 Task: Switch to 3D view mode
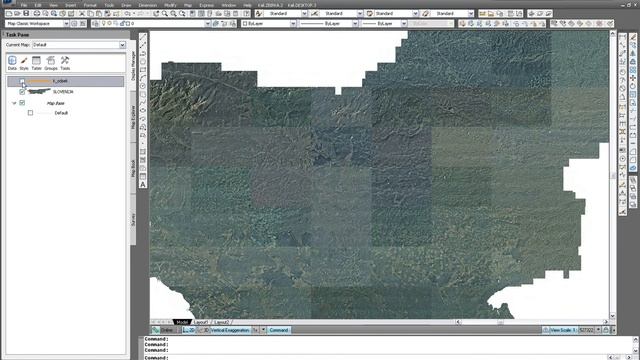[203, 330]
